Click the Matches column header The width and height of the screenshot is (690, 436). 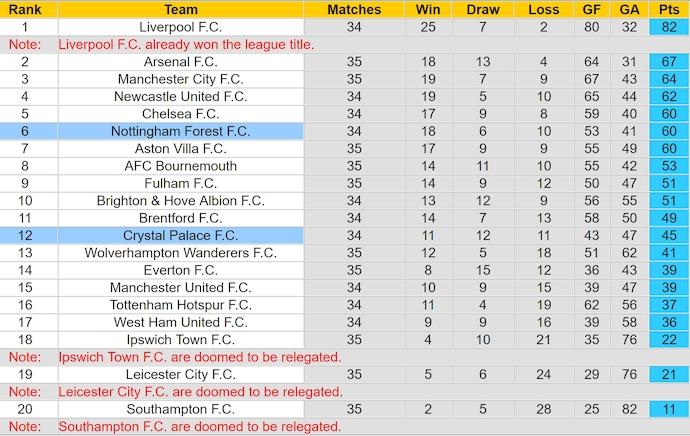click(354, 9)
